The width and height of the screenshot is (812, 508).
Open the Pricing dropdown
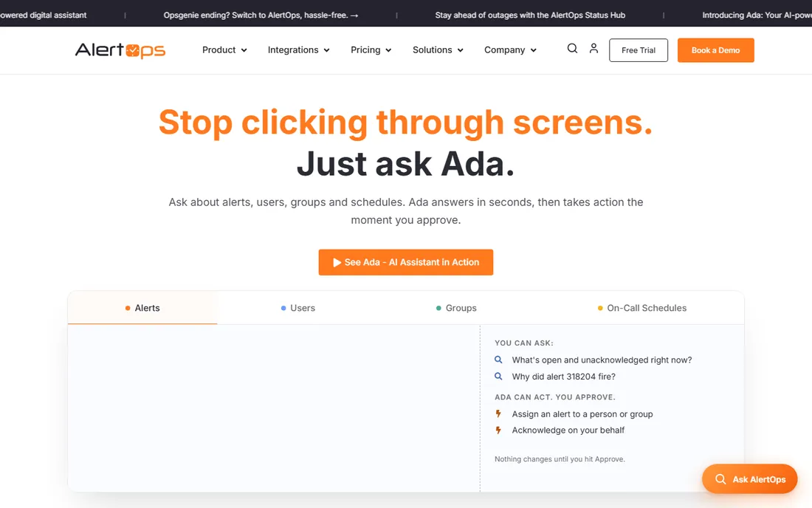tap(371, 50)
